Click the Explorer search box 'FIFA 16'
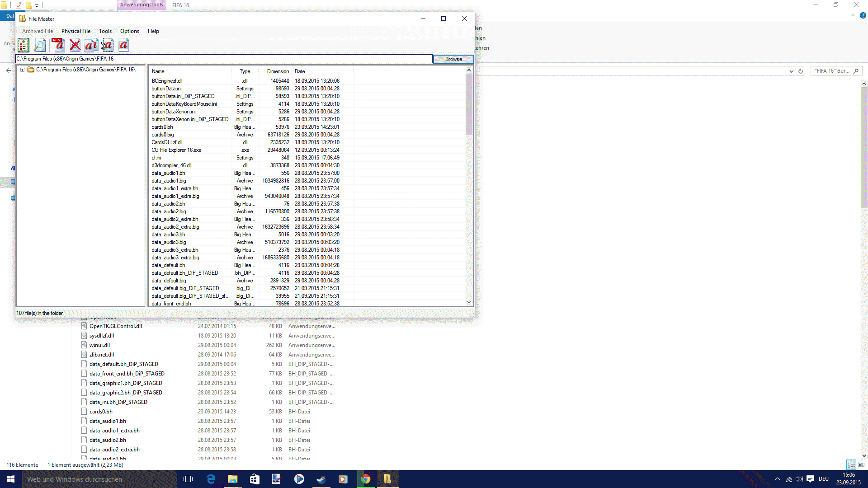 836,71
